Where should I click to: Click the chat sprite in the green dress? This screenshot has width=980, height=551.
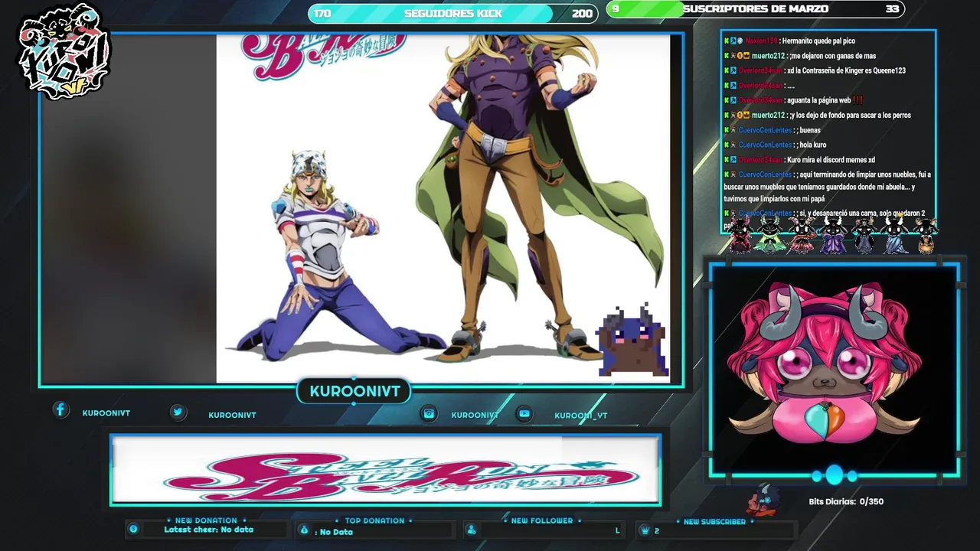click(769, 235)
